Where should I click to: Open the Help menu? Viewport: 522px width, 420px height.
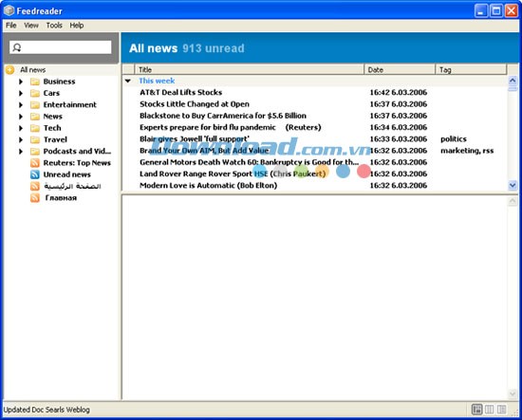(77, 26)
